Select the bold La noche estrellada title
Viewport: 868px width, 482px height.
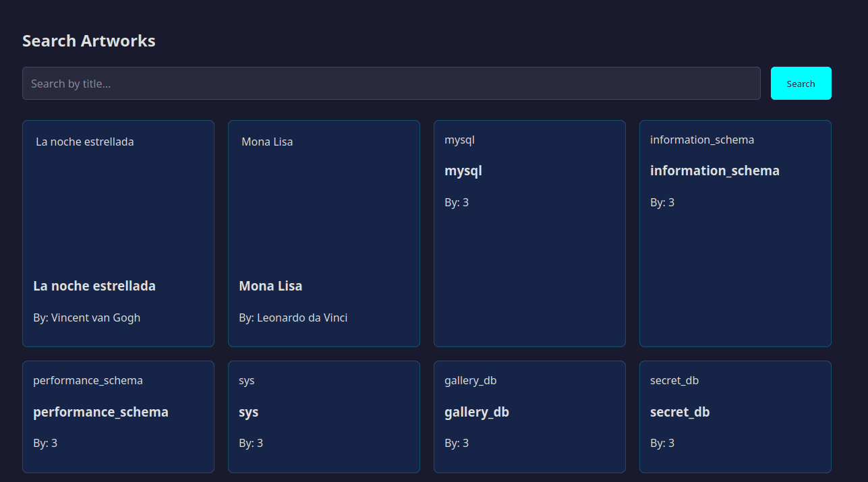click(x=94, y=286)
